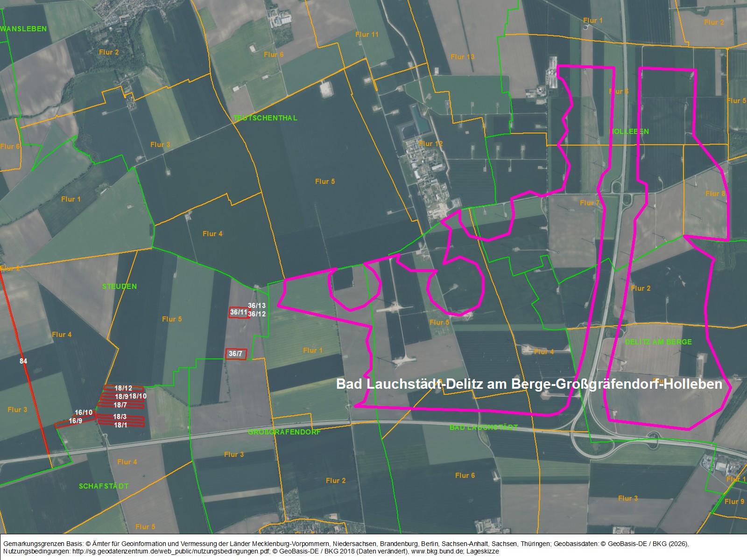This screenshot has height=560, width=747.
Task: Click the SCHAFSTÄDT district label
Action: [104, 486]
